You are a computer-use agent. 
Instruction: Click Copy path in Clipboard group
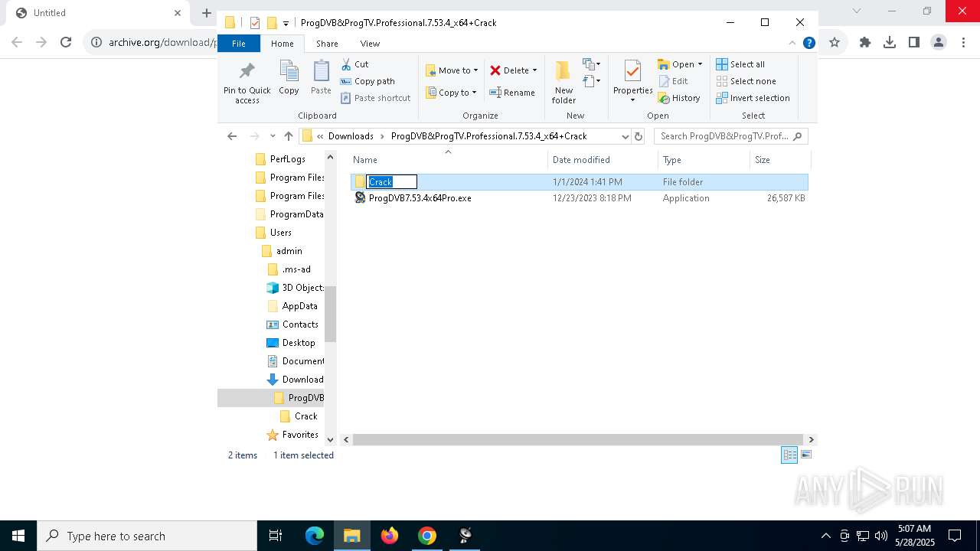[367, 81]
